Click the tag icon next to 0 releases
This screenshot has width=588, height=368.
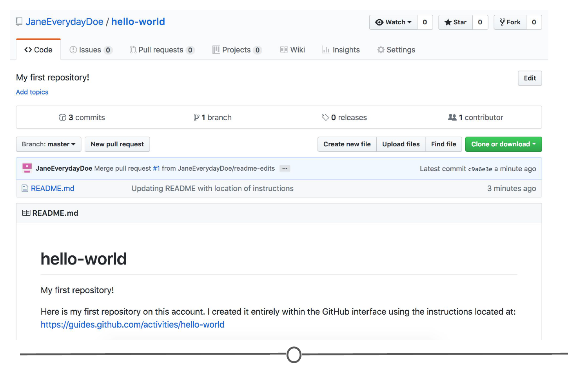pyautogui.click(x=325, y=117)
